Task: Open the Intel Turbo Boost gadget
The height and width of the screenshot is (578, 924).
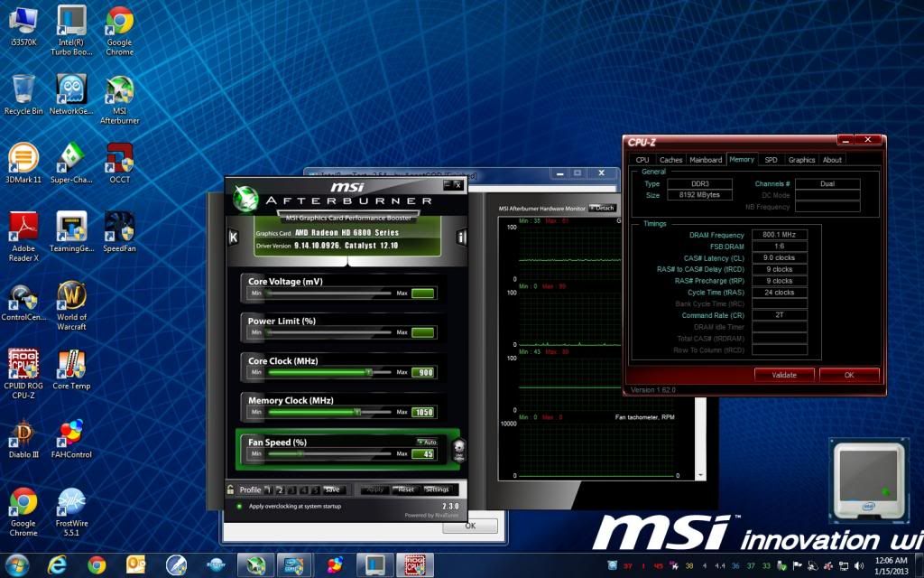Action: tap(870, 480)
